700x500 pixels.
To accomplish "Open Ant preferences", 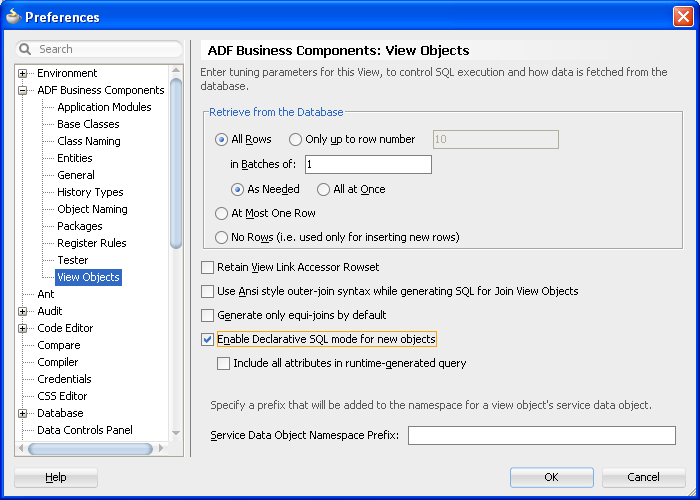I will coord(46,294).
